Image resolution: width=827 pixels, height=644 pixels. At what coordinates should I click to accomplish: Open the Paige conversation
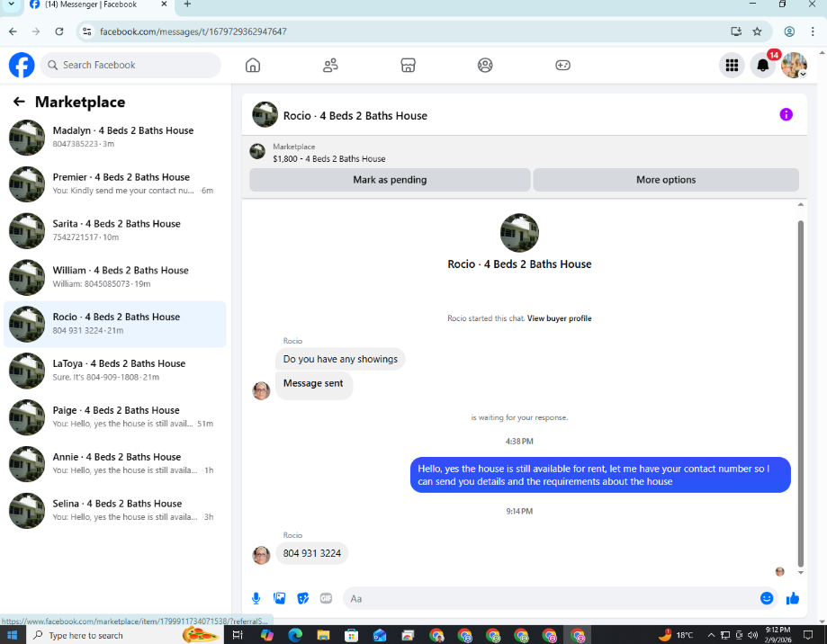click(115, 417)
